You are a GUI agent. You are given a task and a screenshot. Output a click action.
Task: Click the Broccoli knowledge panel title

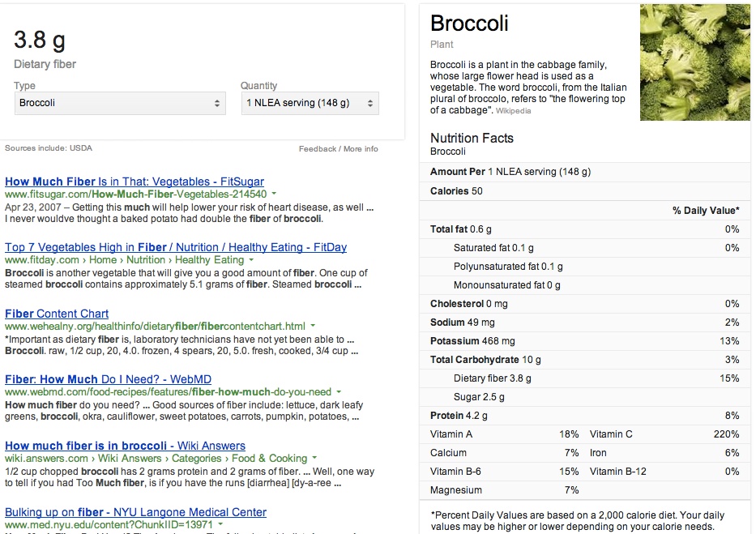coord(469,23)
